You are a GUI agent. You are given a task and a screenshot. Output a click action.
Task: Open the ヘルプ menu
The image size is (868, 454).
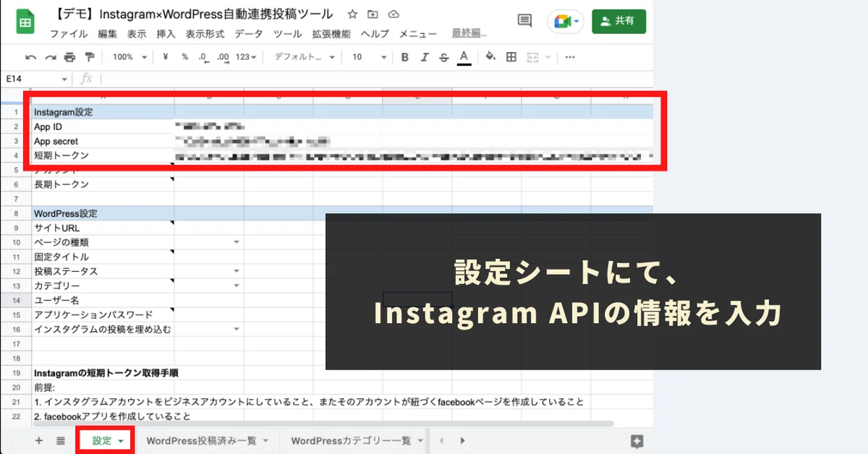coord(375,34)
